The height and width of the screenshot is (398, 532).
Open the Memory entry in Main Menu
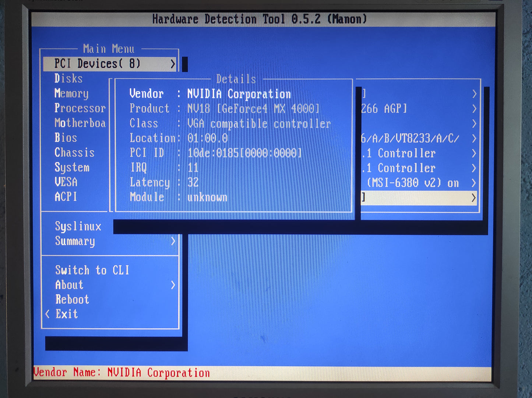click(x=71, y=94)
